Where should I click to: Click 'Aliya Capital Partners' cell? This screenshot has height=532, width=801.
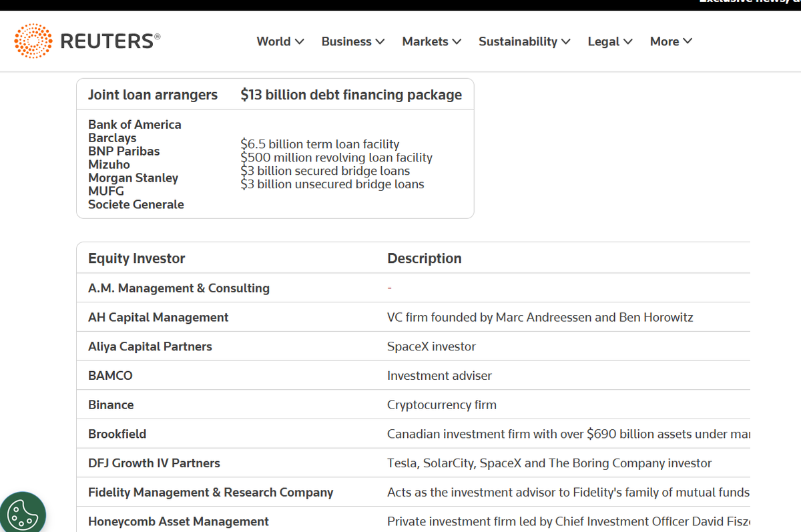click(150, 346)
